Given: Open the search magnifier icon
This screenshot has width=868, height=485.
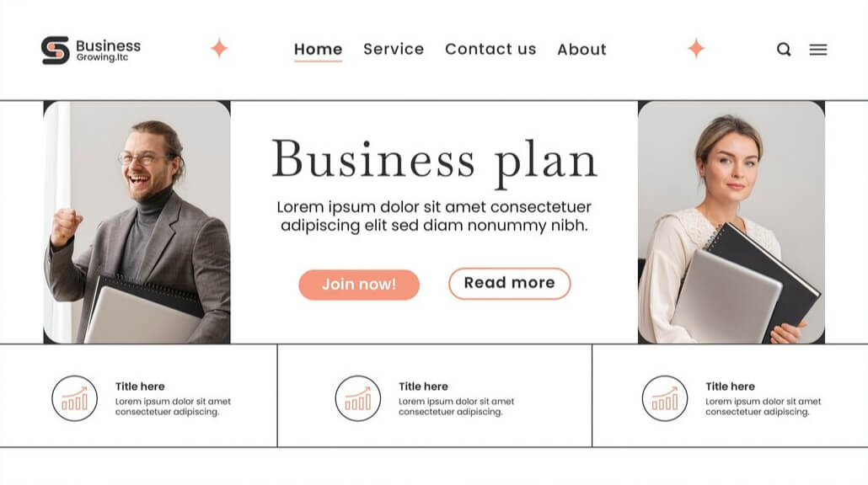Looking at the screenshot, I should tap(784, 50).
